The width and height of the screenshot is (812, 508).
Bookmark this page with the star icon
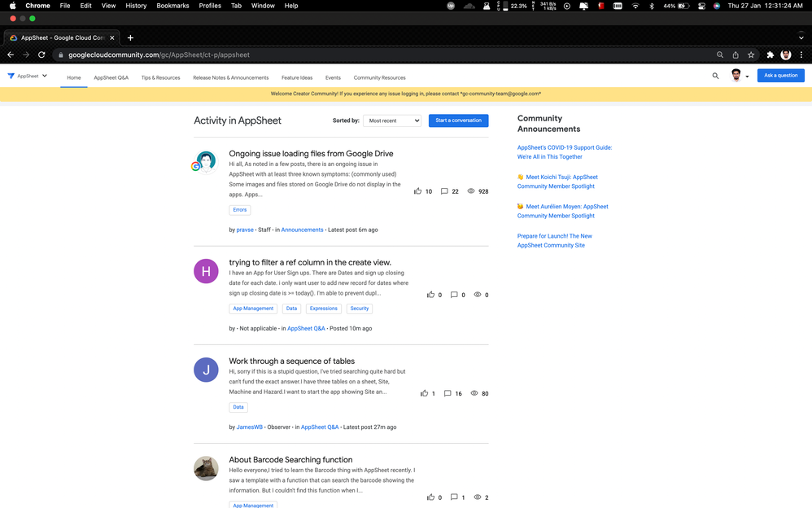point(751,55)
